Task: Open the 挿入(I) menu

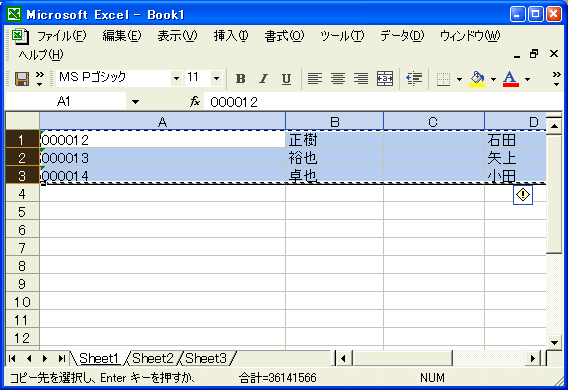Action: (231, 36)
